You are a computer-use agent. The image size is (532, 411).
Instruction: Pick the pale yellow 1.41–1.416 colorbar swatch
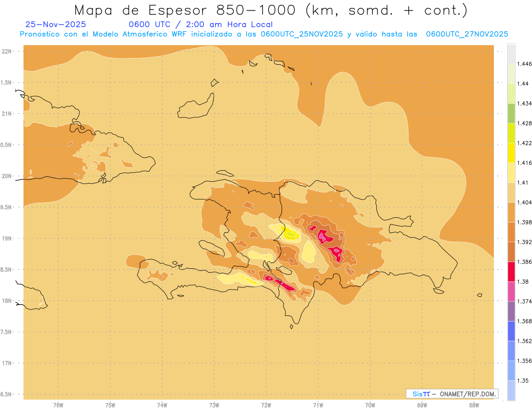click(x=511, y=172)
